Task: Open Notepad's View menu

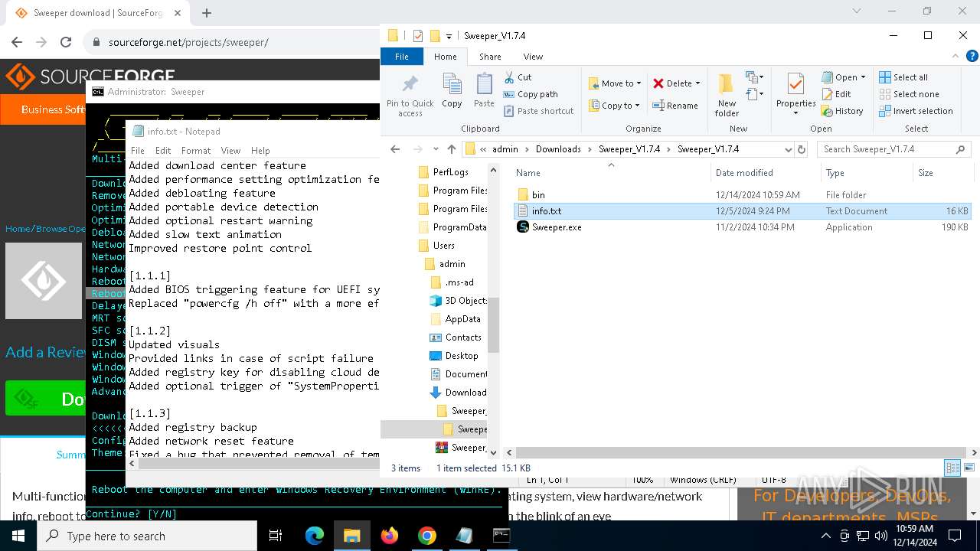Action: tap(230, 151)
